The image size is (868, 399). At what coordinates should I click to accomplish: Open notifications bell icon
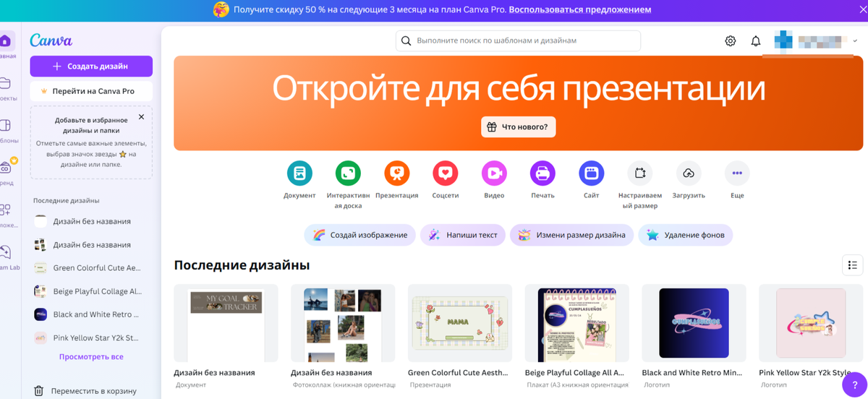coord(756,41)
